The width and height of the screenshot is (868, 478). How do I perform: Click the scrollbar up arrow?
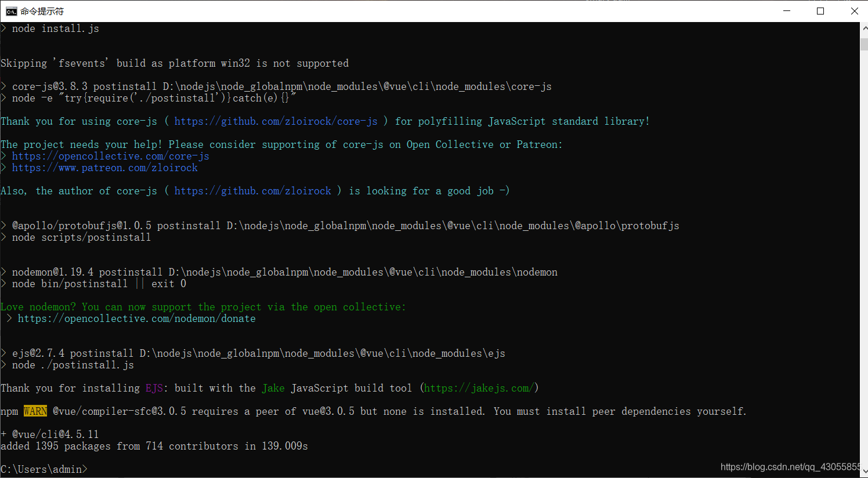click(864, 27)
